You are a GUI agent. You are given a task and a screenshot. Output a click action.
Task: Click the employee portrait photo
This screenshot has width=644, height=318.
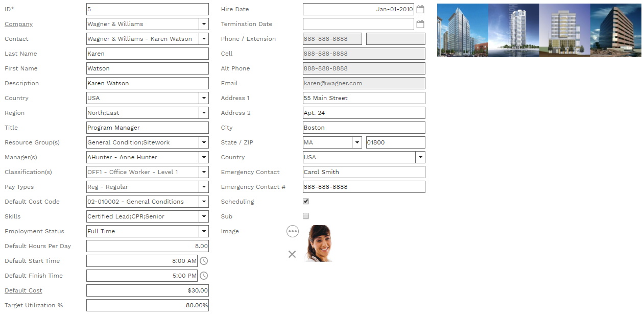click(x=318, y=243)
